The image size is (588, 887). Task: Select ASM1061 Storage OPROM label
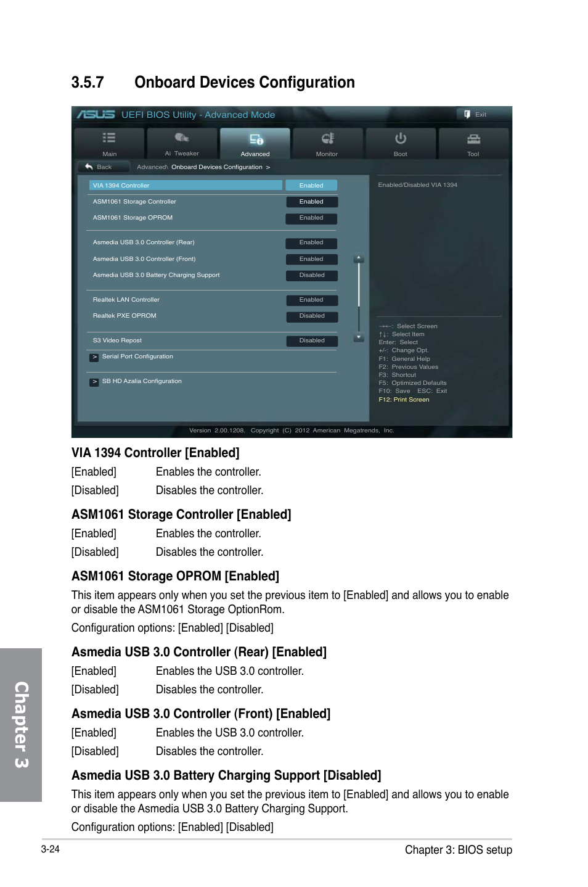(x=133, y=218)
